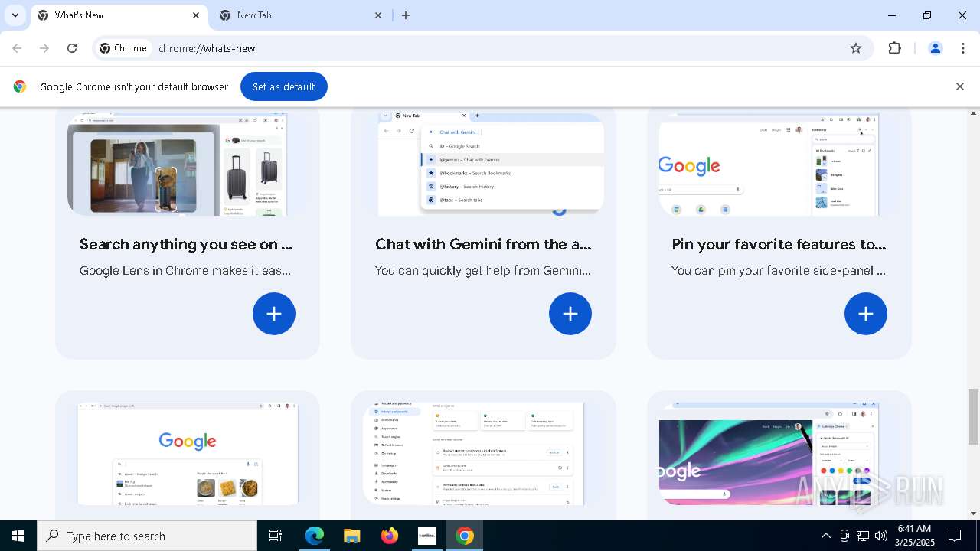Screen dimensions: 980x551
Task: Dismiss the default browser infobar
Action: coord(960,86)
